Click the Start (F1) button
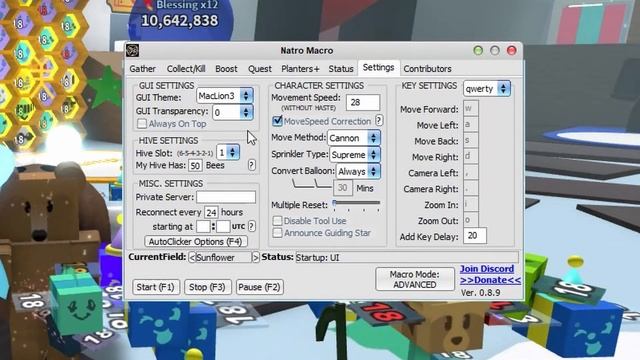The width and height of the screenshot is (640, 360). 156,287
